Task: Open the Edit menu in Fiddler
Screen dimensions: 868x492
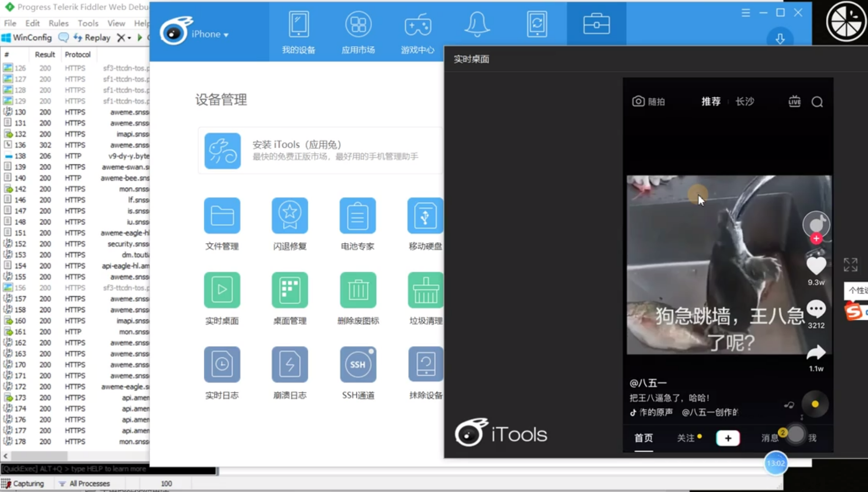Action: pyautogui.click(x=33, y=23)
